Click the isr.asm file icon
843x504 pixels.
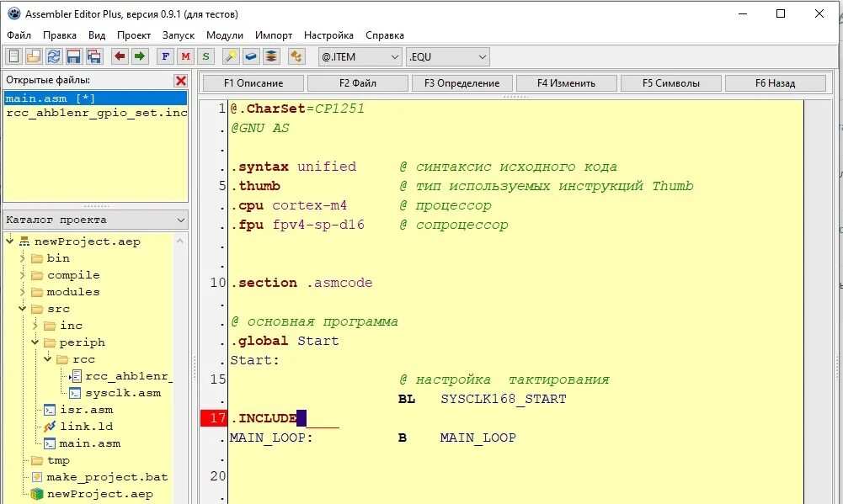coord(50,410)
